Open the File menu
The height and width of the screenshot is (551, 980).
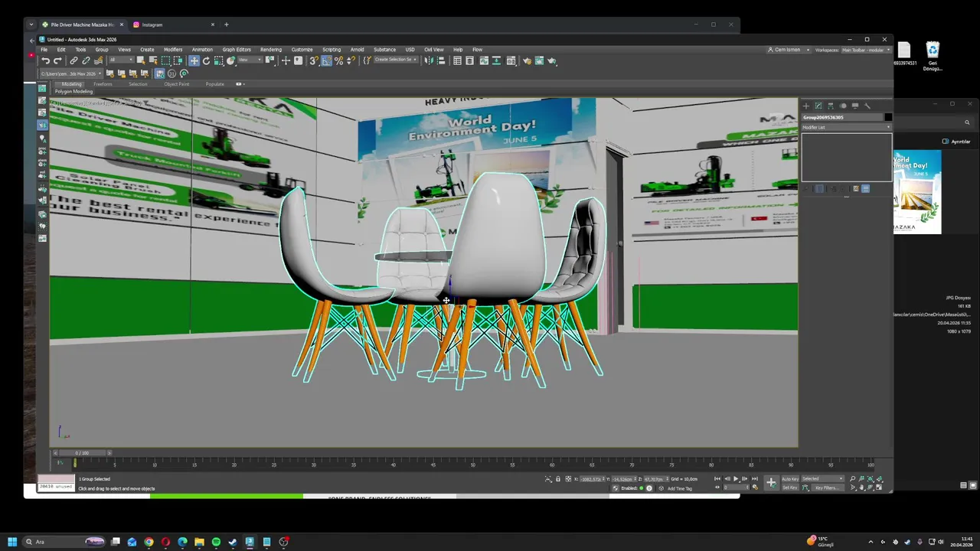pyautogui.click(x=44, y=50)
